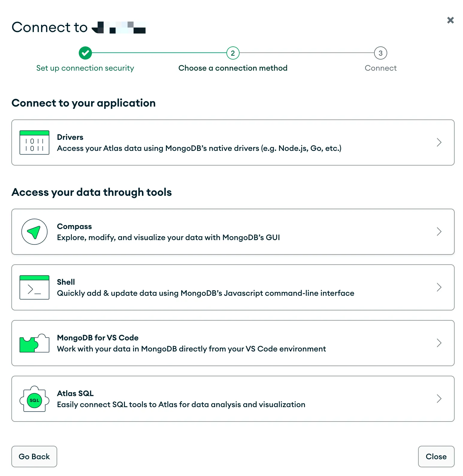Click the Compass arrow icon

pyautogui.click(x=34, y=231)
